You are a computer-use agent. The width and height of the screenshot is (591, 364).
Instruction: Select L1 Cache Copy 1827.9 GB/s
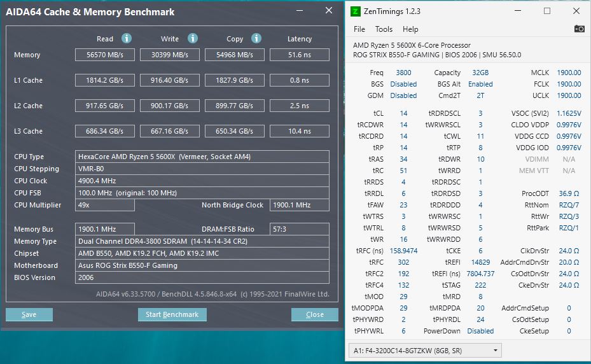pyautogui.click(x=235, y=80)
